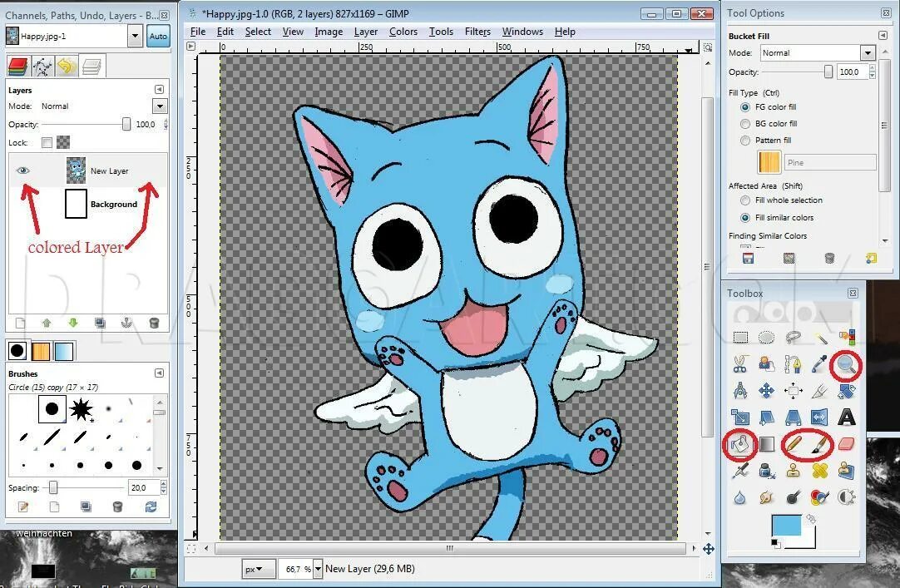Select the Pencil tool
The width and height of the screenshot is (900, 588).
coord(794,443)
